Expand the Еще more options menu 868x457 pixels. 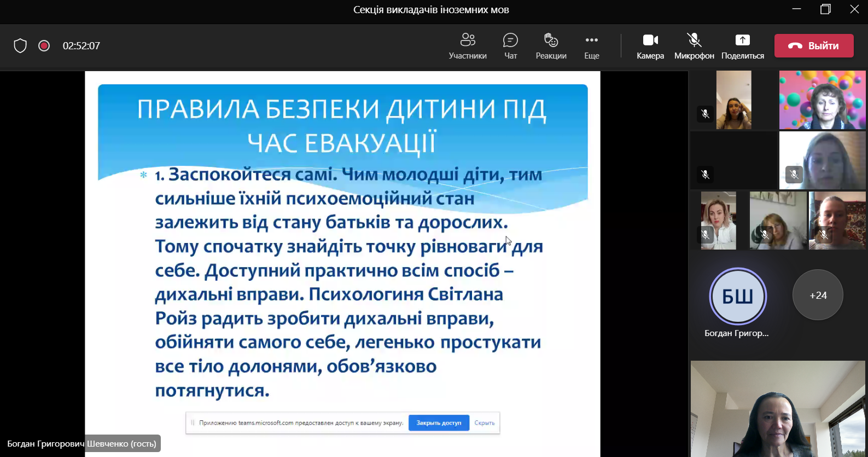click(x=591, y=46)
